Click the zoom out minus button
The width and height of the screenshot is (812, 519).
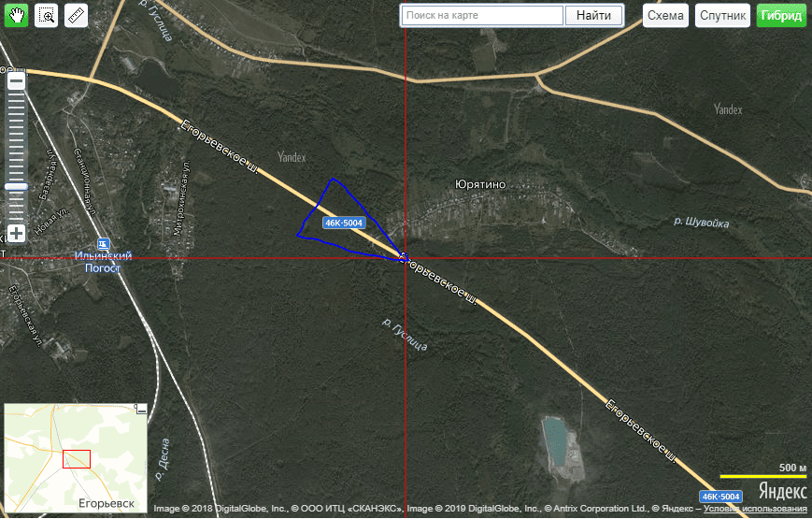click(16, 81)
